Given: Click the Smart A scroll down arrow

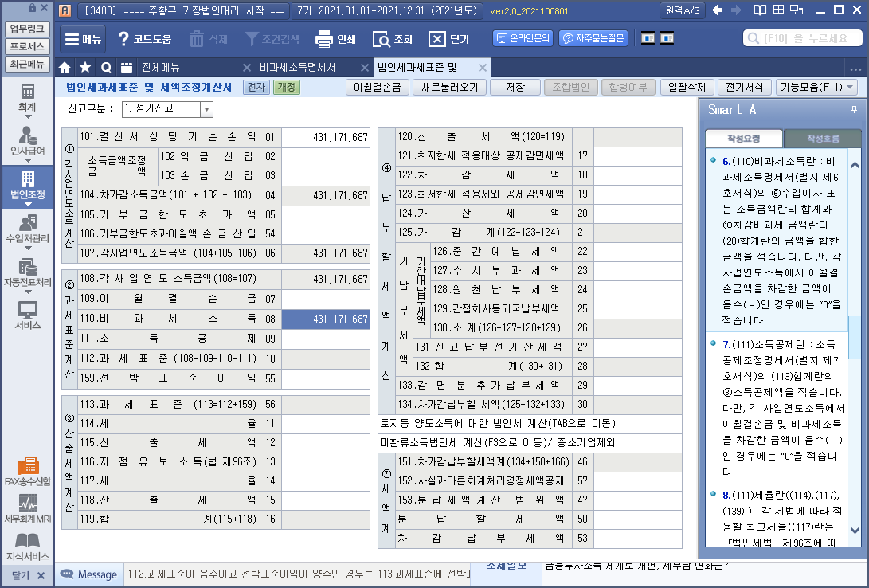Looking at the screenshot, I should pyautogui.click(x=855, y=530).
